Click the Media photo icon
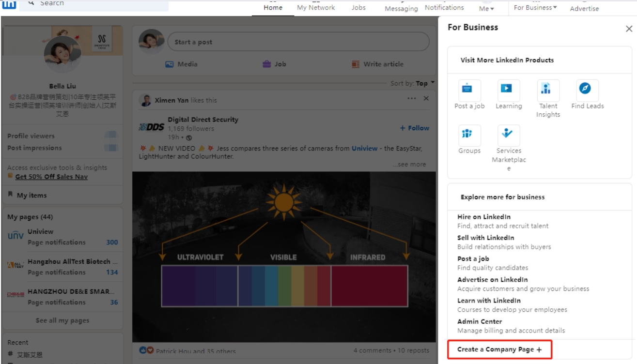 [170, 64]
